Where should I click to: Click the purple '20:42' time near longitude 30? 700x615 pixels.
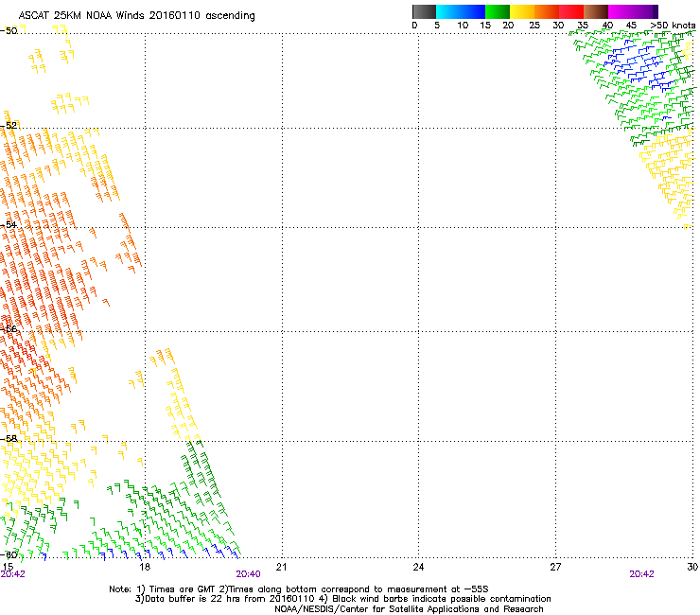pyautogui.click(x=641, y=574)
